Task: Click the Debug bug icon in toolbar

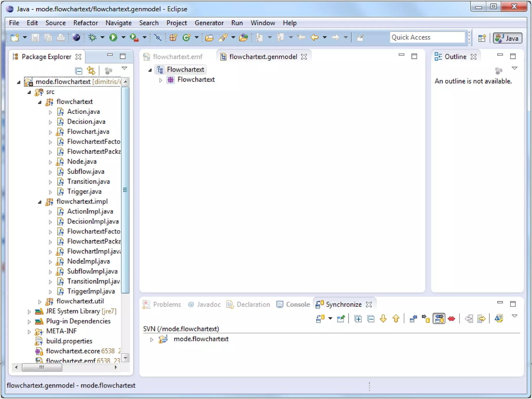Action: 92,37
